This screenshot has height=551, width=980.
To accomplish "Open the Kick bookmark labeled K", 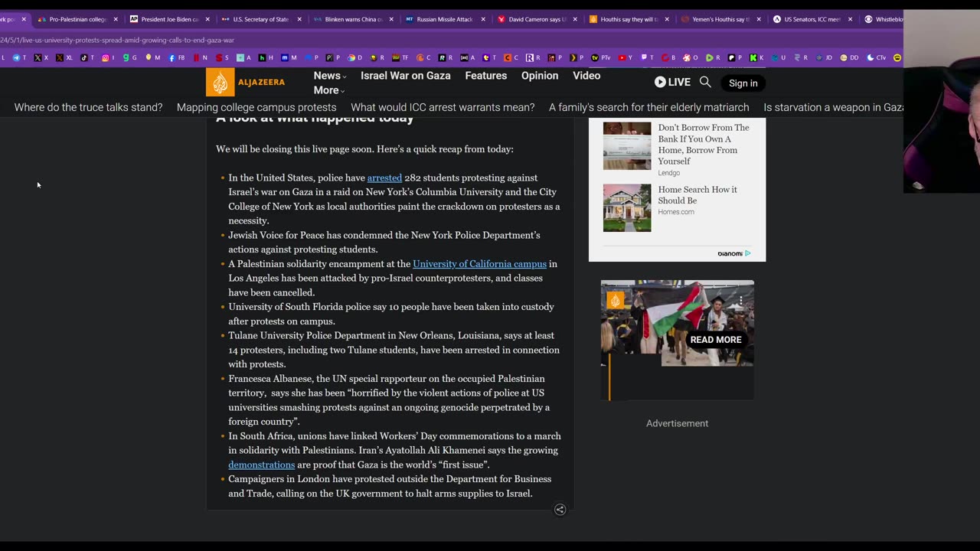I will (x=756, y=57).
